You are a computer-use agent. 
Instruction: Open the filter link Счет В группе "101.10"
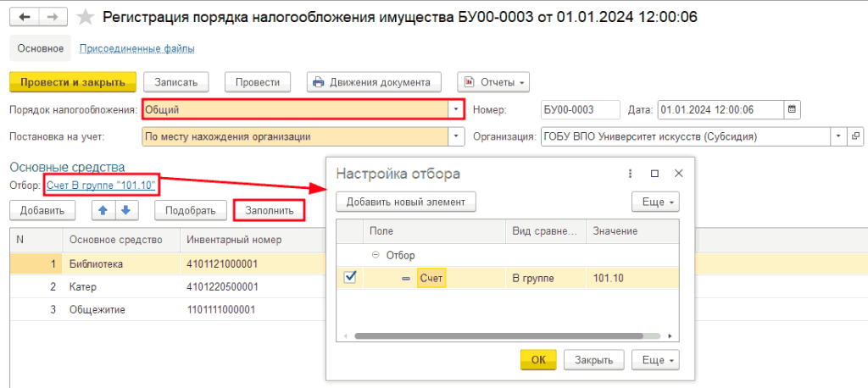[x=101, y=185]
